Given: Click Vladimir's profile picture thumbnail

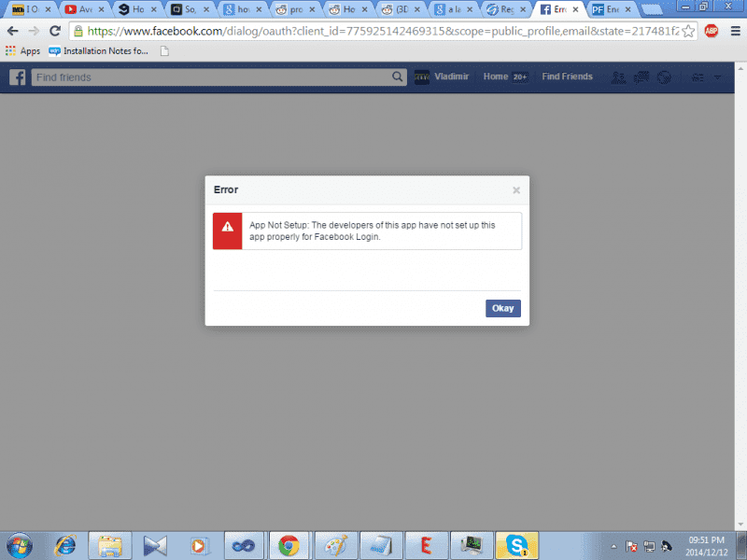Looking at the screenshot, I should 422,77.
